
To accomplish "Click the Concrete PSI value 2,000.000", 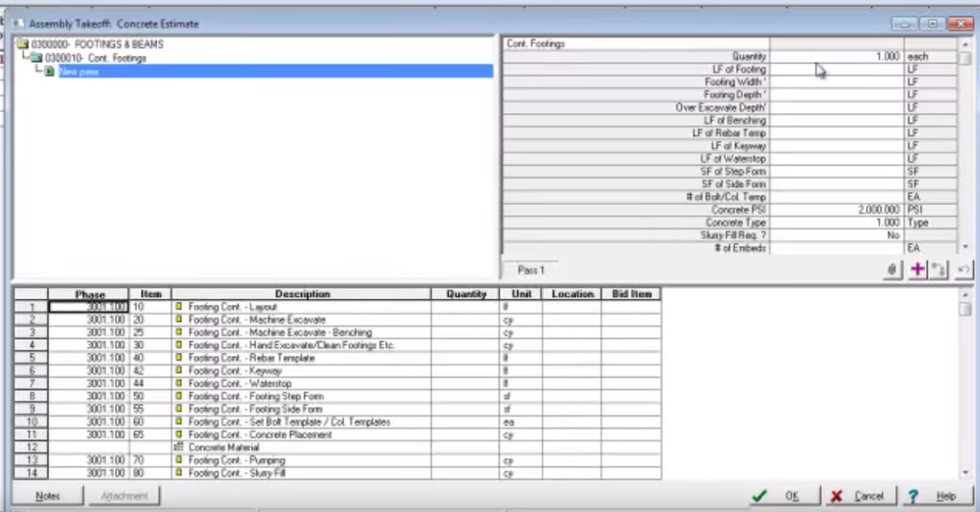I will point(836,210).
